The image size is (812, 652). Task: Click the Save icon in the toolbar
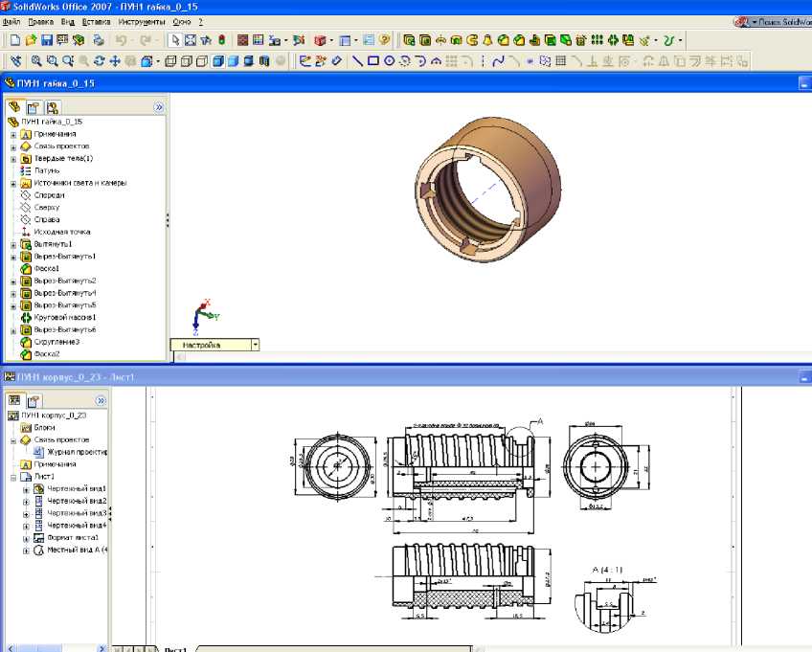pyautogui.click(x=47, y=40)
